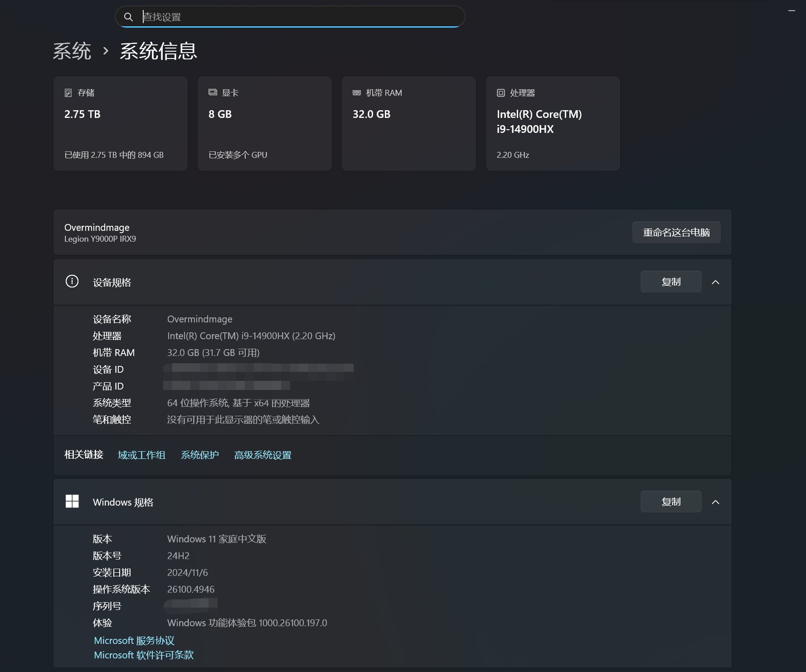Open 域或工作组 settings
This screenshot has height=672, width=806.
pos(141,455)
